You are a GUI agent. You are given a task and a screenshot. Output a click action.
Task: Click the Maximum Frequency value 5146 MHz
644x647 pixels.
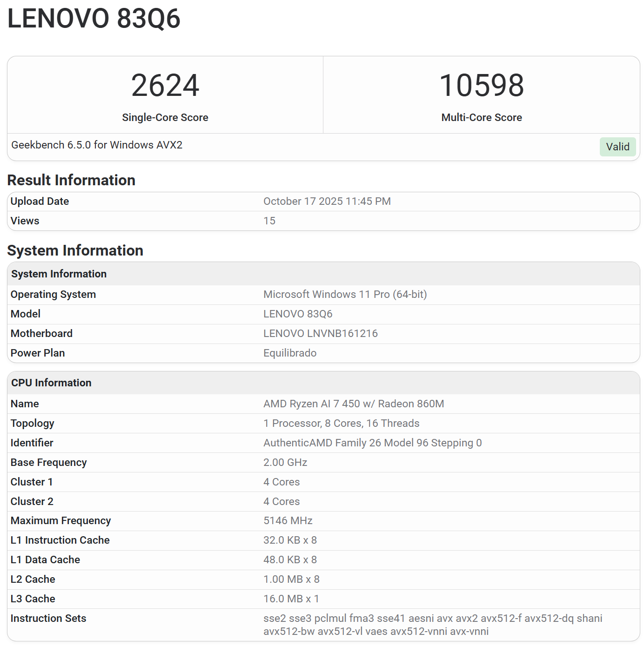(x=288, y=520)
